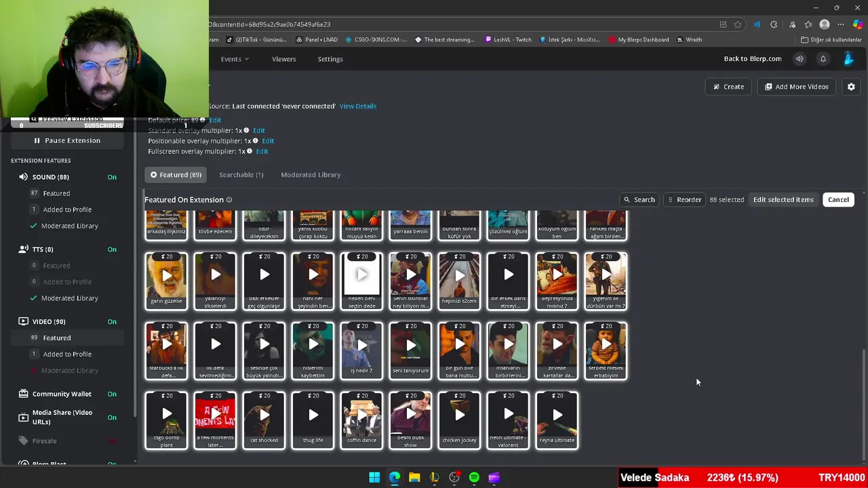The width and height of the screenshot is (868, 488).
Task: Open Windows Start menu on taskbar
Action: [x=374, y=477]
